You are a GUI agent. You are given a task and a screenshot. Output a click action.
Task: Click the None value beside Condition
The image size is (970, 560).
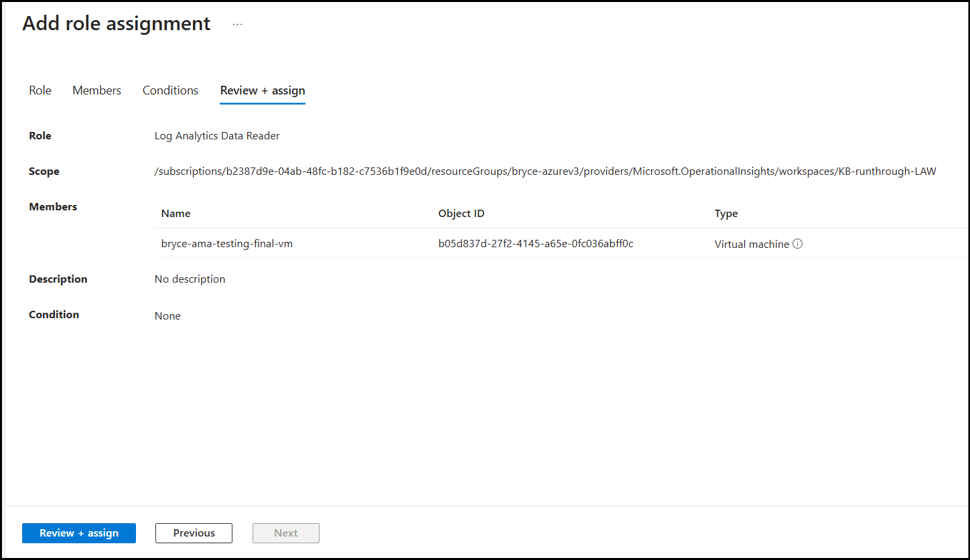(x=167, y=316)
